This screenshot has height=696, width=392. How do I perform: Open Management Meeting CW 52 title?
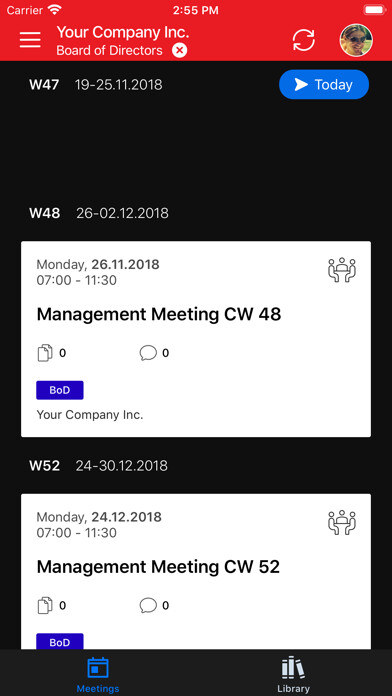pyautogui.click(x=158, y=567)
